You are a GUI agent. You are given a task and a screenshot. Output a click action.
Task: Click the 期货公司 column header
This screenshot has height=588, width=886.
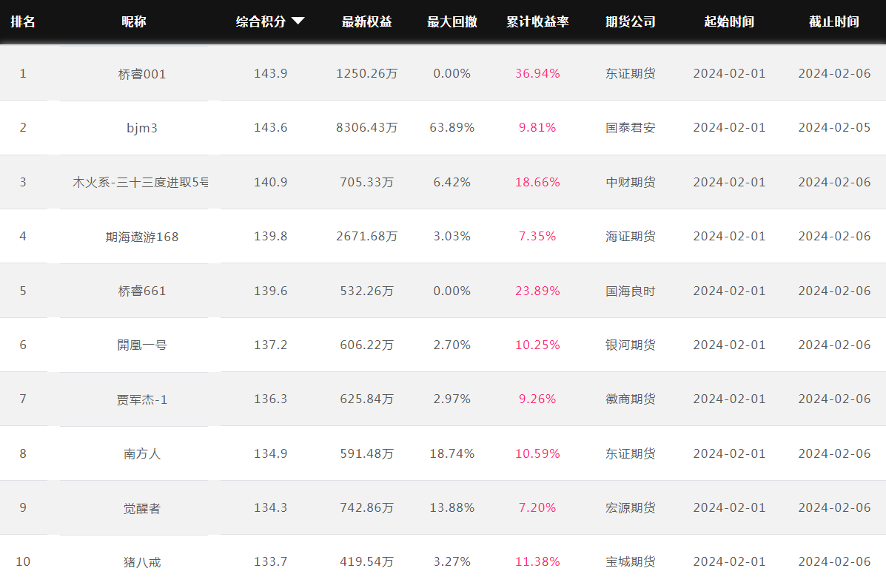coord(631,21)
